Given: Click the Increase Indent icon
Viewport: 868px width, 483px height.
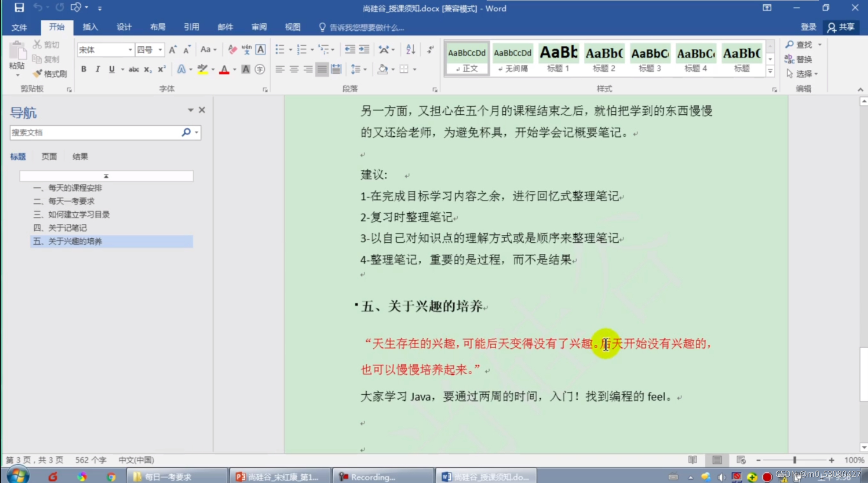Looking at the screenshot, I should pos(364,49).
